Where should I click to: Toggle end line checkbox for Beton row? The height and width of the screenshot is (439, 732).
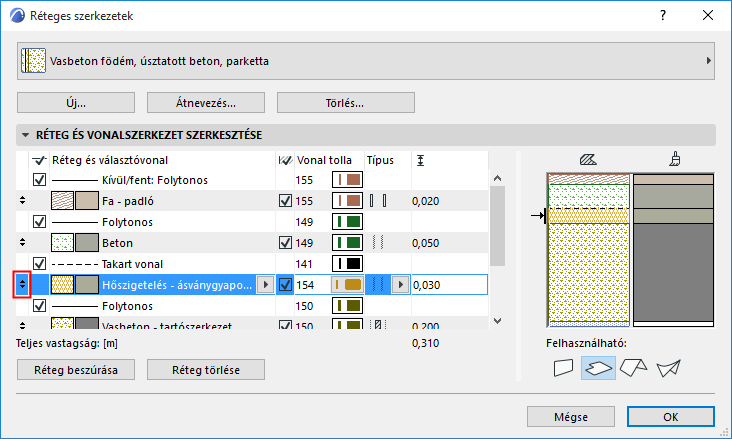tap(285, 243)
